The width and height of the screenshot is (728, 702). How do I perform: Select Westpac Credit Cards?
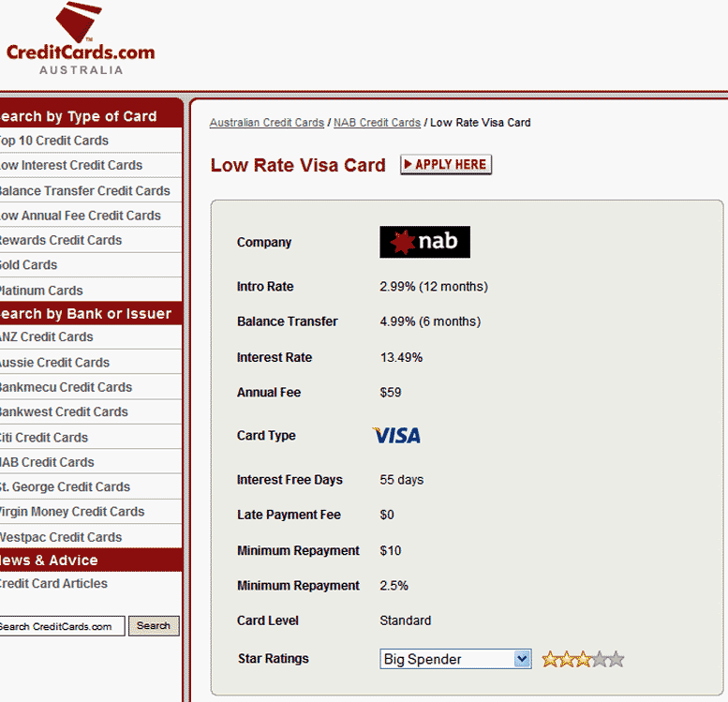click(x=61, y=537)
